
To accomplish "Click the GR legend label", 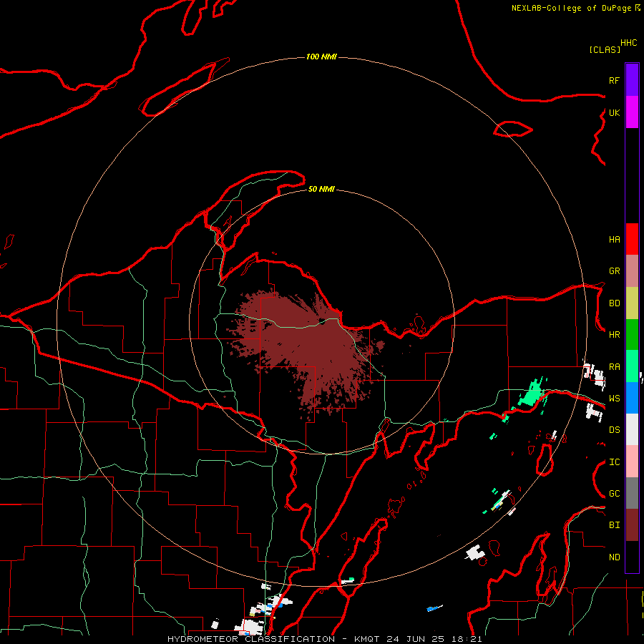I will pyautogui.click(x=614, y=271).
